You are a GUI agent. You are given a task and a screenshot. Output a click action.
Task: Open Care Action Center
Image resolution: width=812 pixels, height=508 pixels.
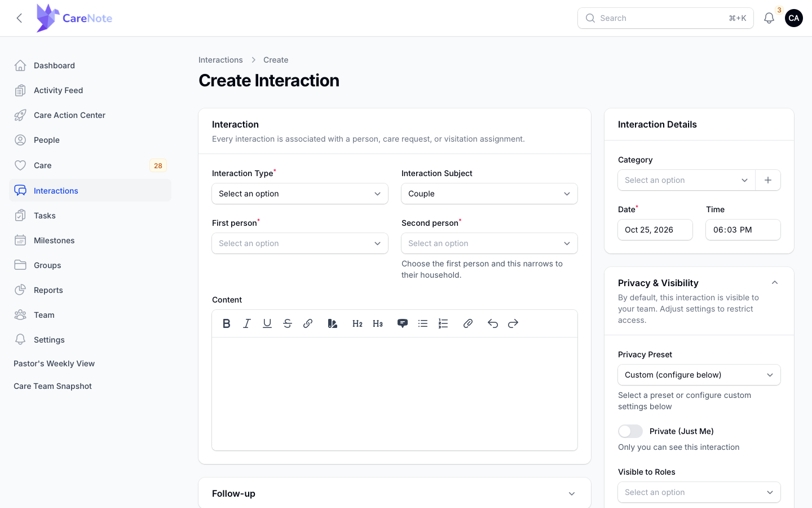tap(90, 115)
